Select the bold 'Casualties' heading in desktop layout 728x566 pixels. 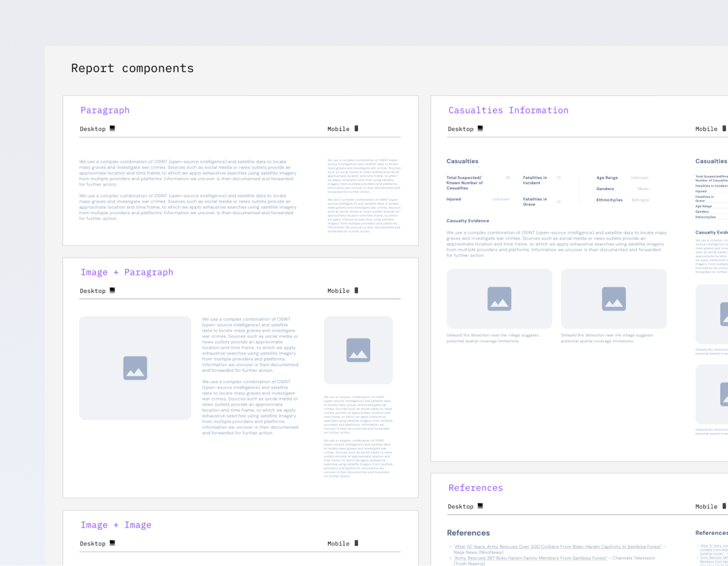462,162
